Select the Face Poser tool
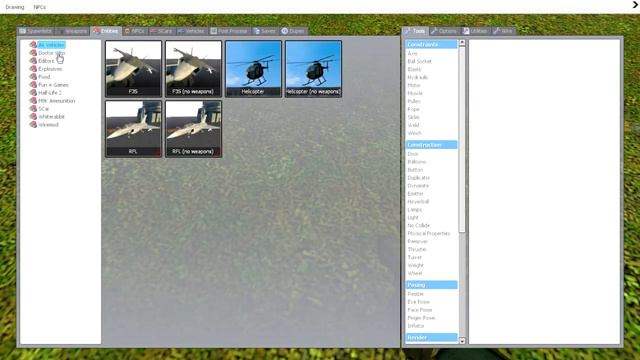The width and height of the screenshot is (640, 360). click(419, 310)
